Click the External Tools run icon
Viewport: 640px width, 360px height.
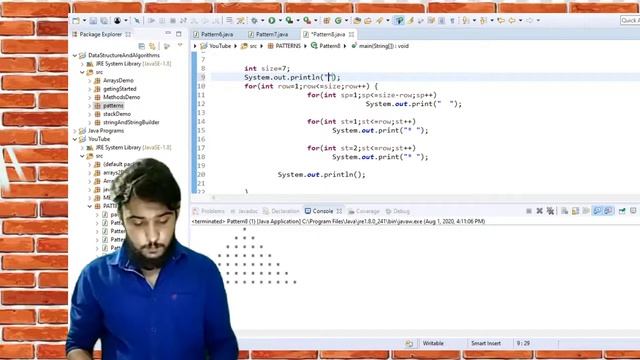click(307, 20)
